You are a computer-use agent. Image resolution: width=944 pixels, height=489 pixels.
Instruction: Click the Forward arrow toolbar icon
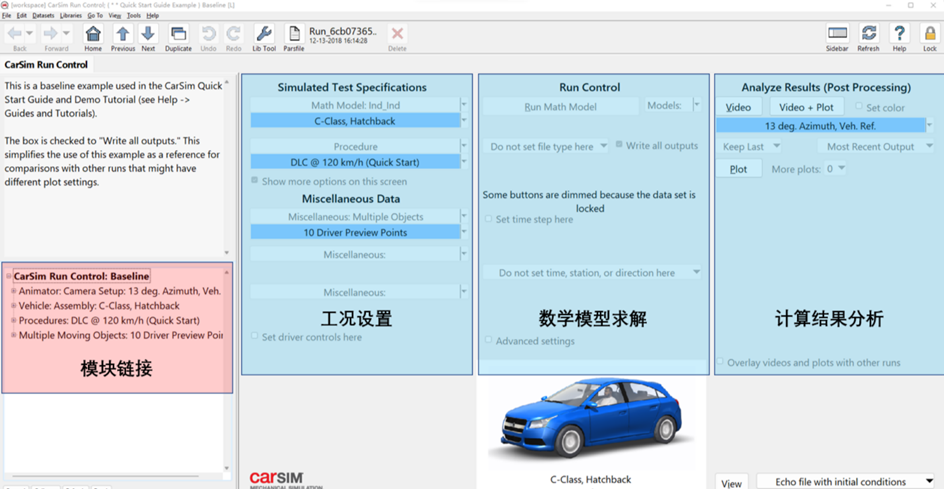pos(51,33)
